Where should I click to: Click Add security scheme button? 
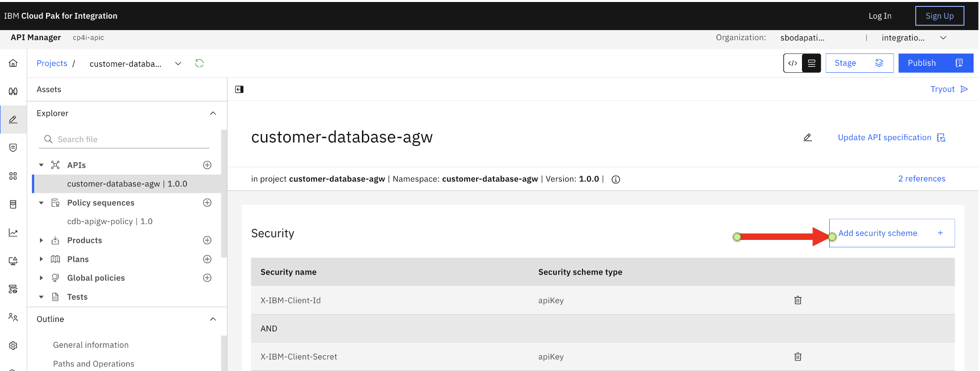(891, 233)
